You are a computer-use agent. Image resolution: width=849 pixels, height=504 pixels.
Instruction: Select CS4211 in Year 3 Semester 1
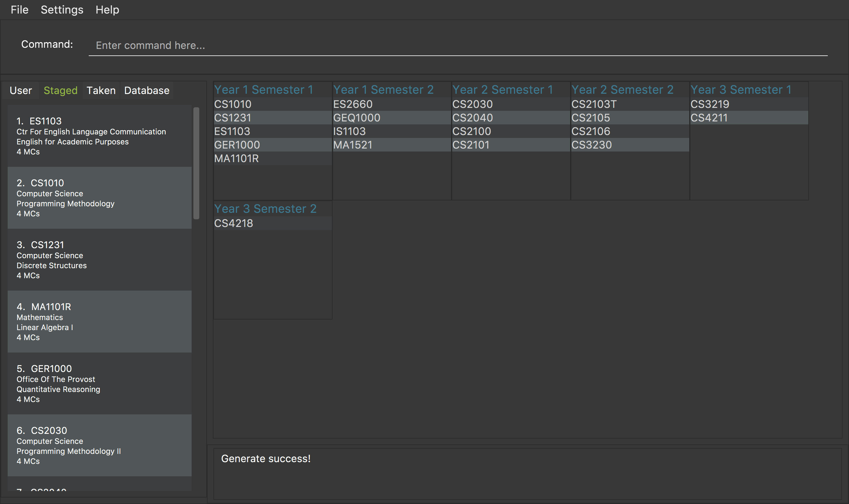(749, 118)
